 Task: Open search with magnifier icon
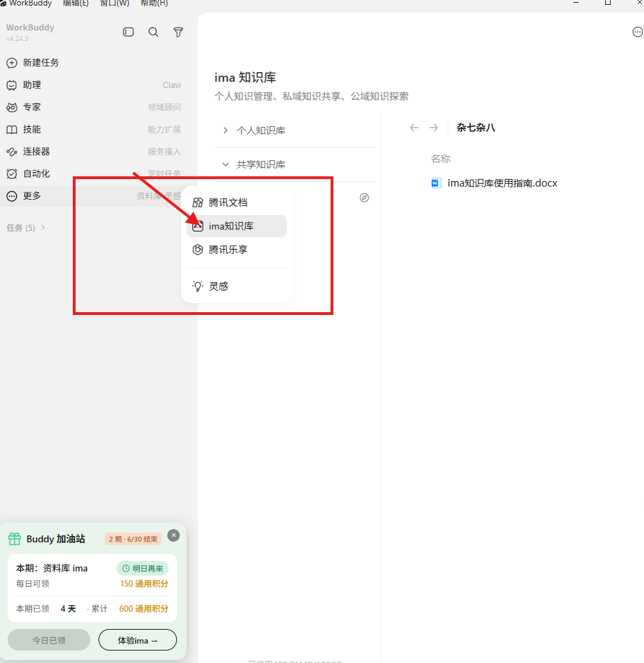point(153,32)
